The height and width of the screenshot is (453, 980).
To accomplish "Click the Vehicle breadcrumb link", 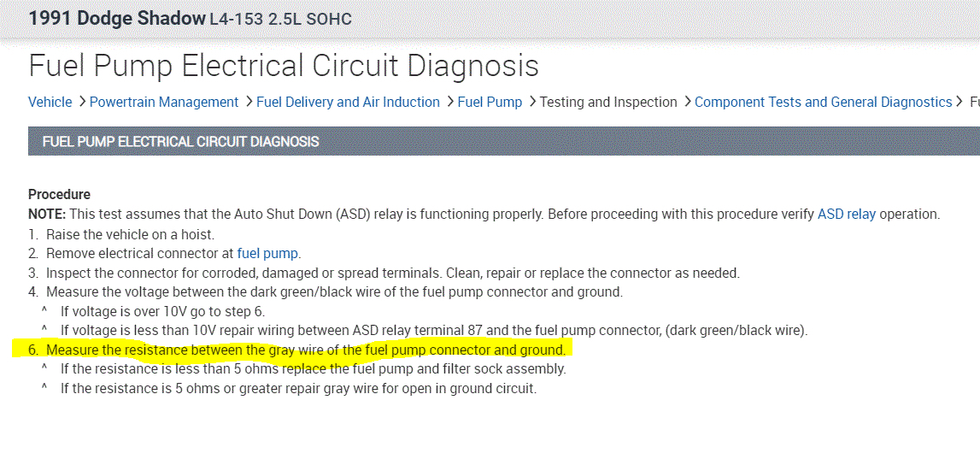I will coord(50,102).
